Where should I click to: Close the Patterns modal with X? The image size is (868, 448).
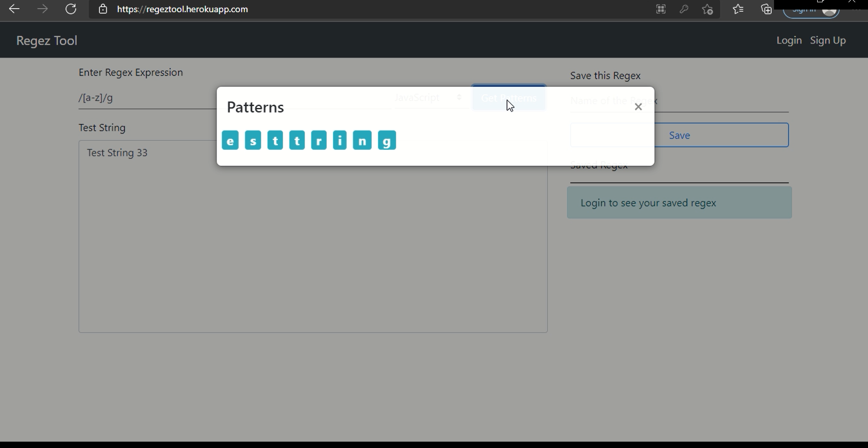[x=638, y=107]
